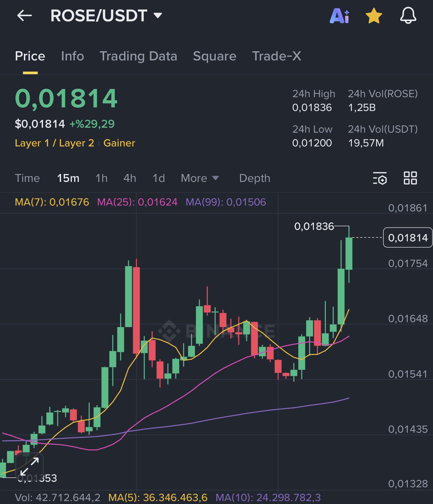
Task: Tap the large 0,01814 price
Action: coord(66,98)
